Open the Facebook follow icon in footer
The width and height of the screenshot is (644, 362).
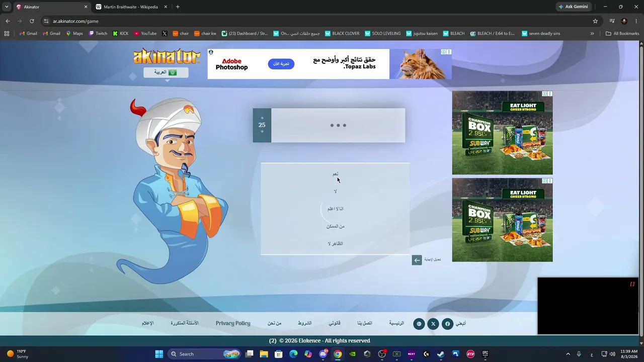pyautogui.click(x=447, y=324)
